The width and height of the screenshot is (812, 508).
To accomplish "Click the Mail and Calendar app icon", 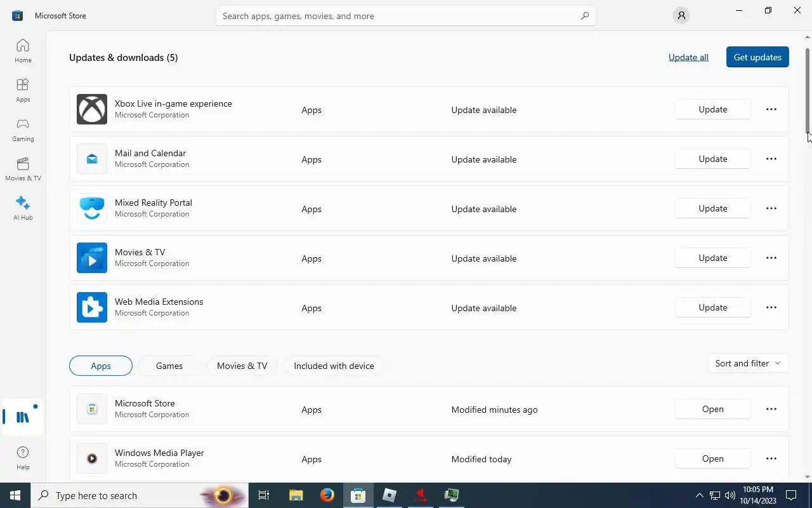I will 92,159.
